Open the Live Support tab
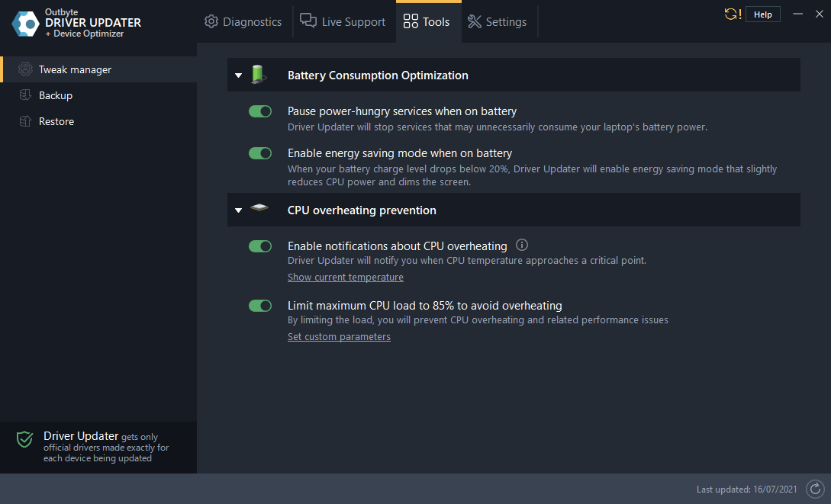Screen dimensions: 831x504 tap(343, 22)
